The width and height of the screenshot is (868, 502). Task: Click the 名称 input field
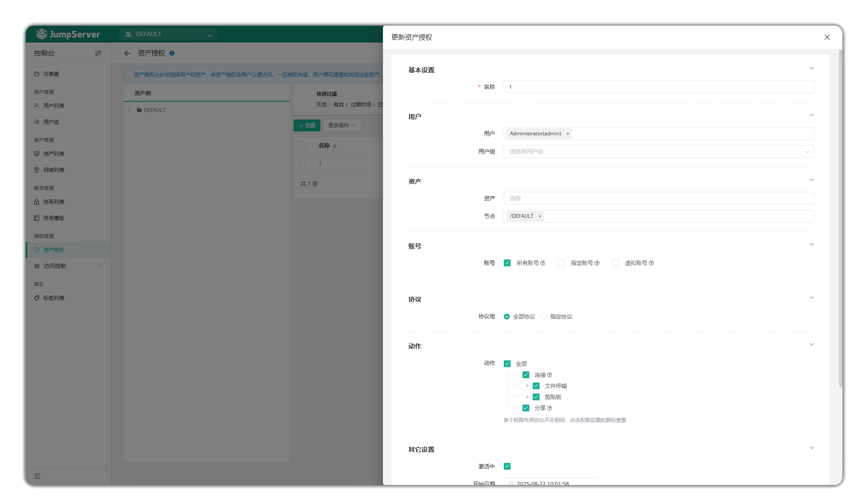pyautogui.click(x=659, y=87)
